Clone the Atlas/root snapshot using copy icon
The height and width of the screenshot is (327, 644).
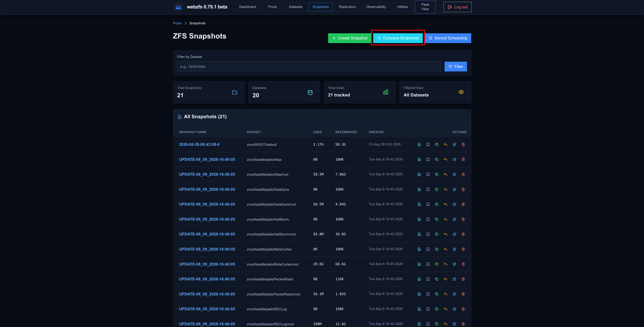(x=437, y=174)
